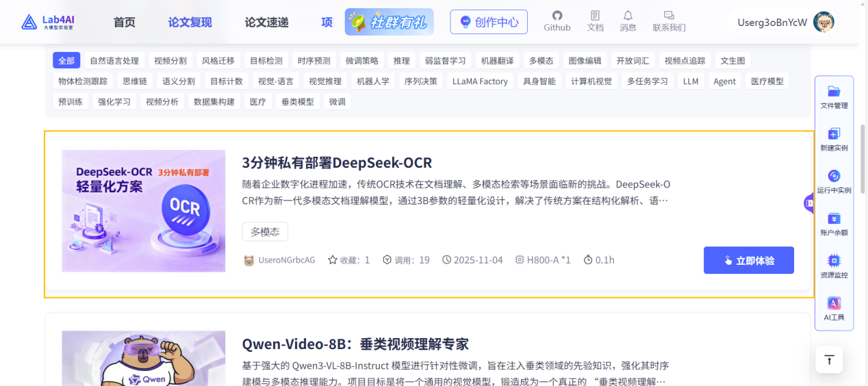Go to the 首页 home tab
The image size is (868, 386).
[x=124, y=23]
